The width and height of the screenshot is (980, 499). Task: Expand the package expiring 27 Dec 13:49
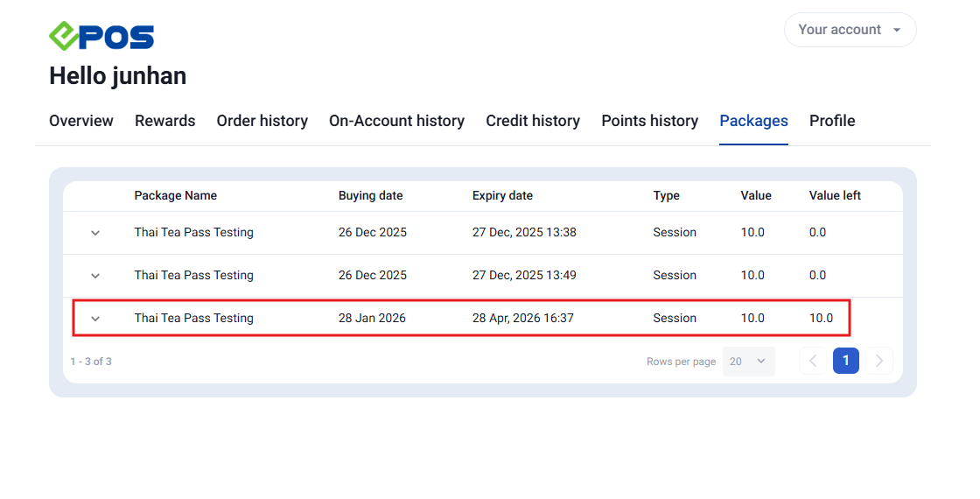click(95, 276)
